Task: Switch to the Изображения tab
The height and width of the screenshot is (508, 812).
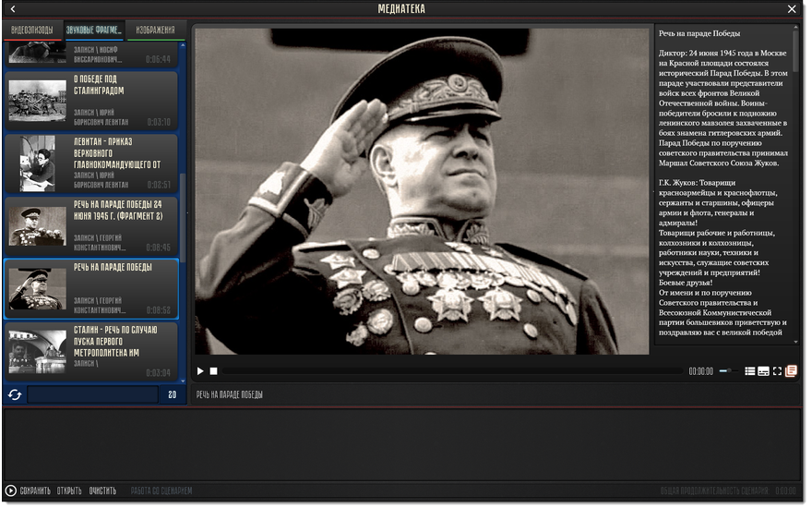Action: [x=155, y=30]
